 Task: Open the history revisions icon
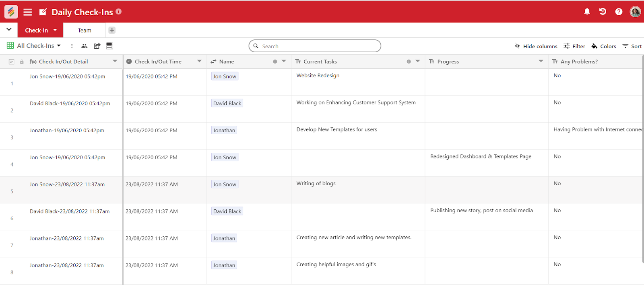point(603,12)
